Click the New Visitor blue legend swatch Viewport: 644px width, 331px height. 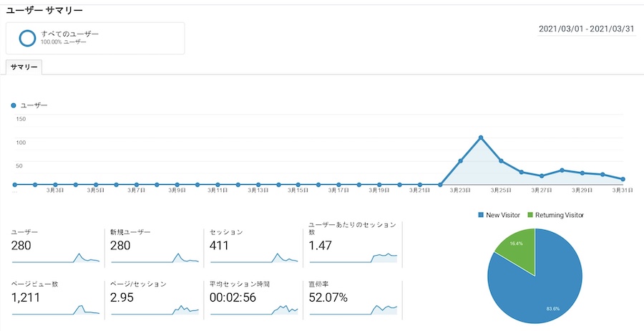pos(481,215)
